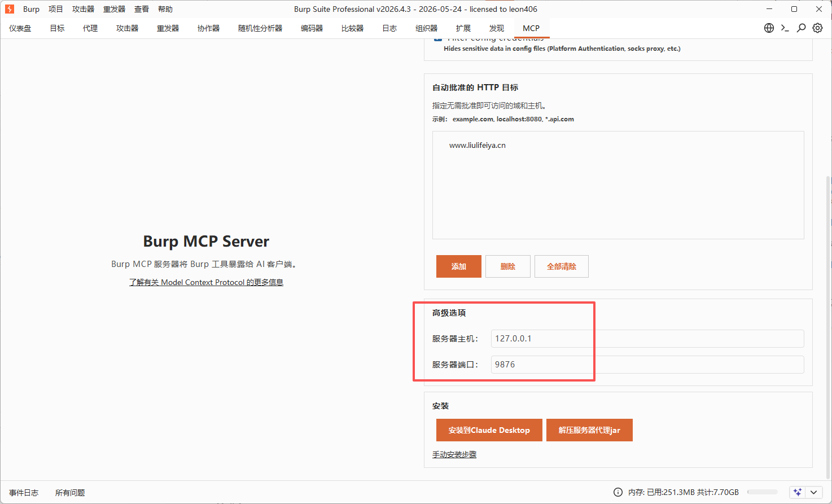Open the Model Context Protocol info link
Screen dimensions: 832x504
206,282
